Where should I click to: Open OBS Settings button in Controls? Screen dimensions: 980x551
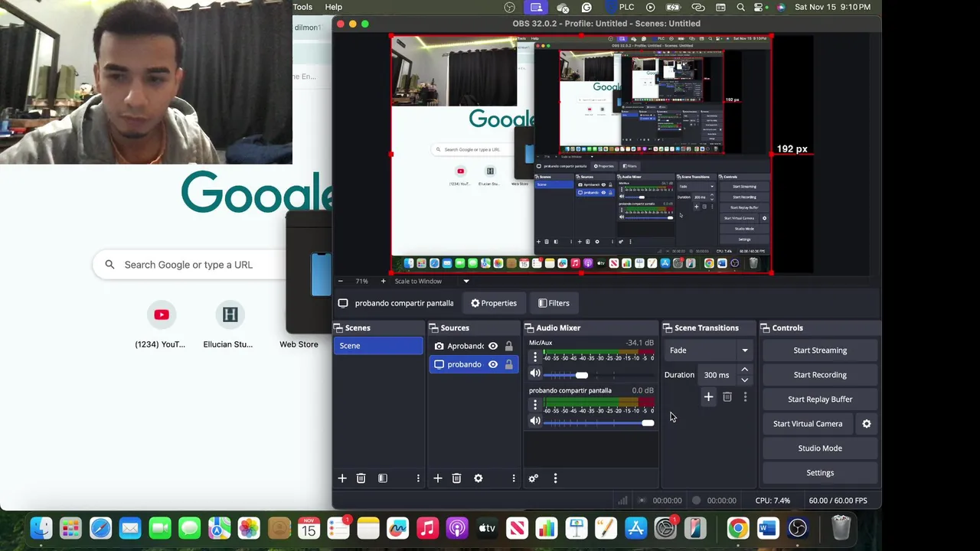click(x=820, y=473)
